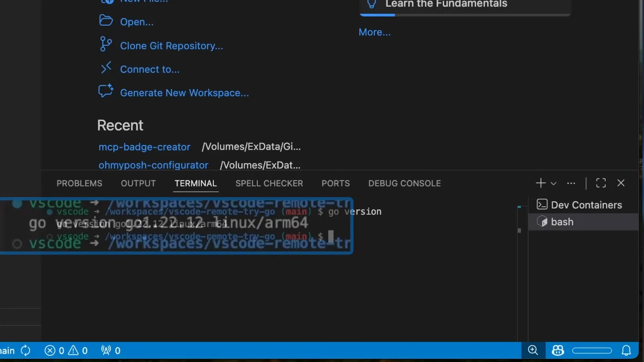Maximize the terminal panel size

[x=601, y=183]
